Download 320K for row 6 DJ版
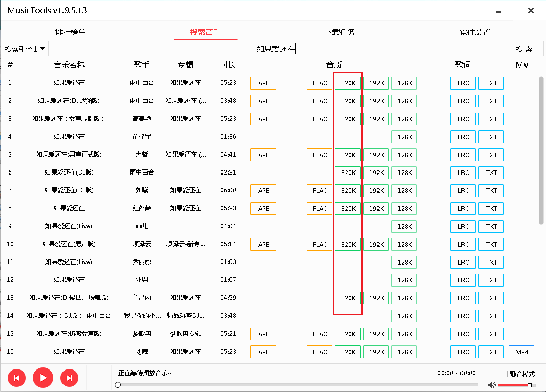Image resolution: width=546 pixels, height=392 pixels. [348, 173]
